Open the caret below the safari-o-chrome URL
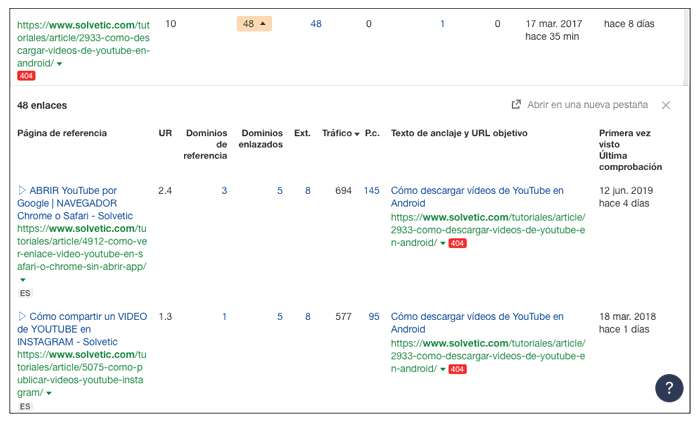 click(x=21, y=280)
